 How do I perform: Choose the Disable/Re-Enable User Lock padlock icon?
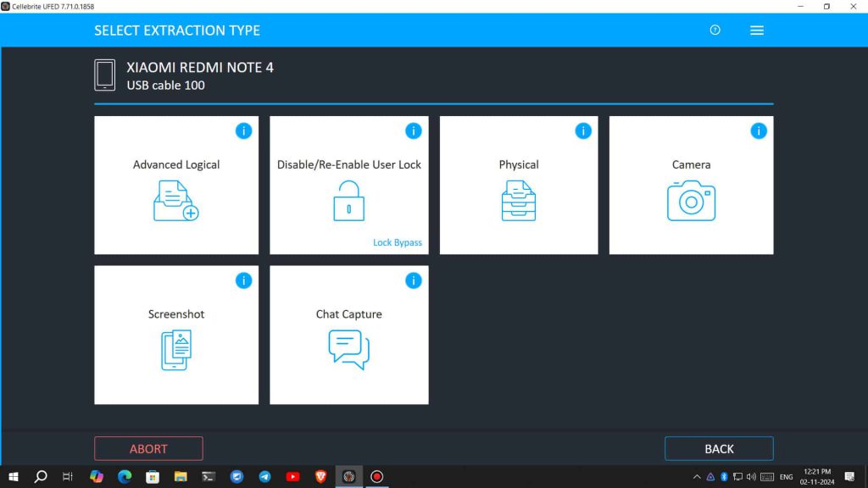pos(348,202)
